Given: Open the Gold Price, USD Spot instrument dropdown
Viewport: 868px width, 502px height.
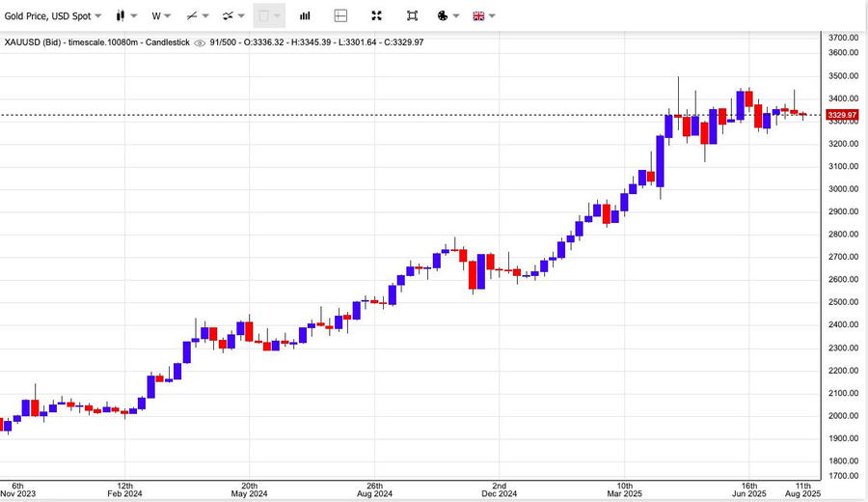Looking at the screenshot, I should click(52, 15).
